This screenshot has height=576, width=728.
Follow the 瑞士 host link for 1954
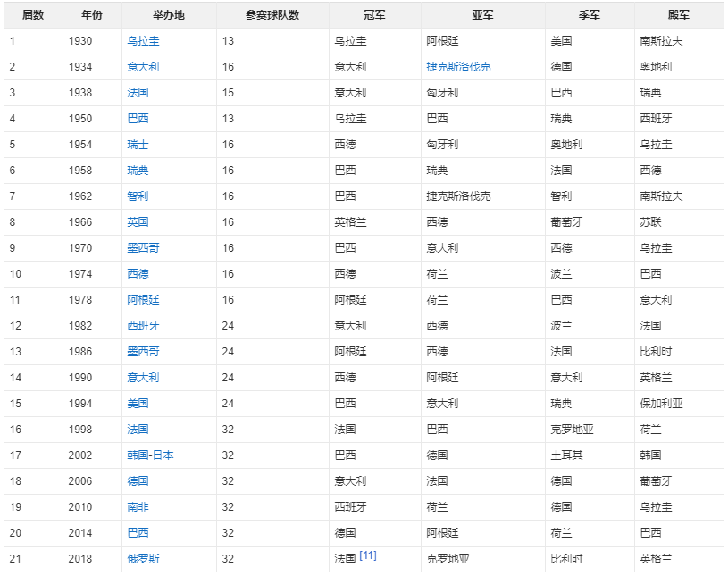(x=138, y=145)
